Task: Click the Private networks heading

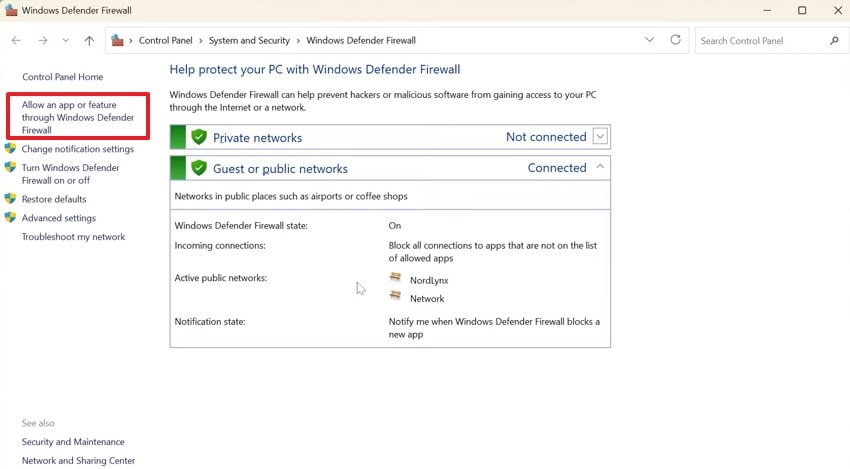Action: [x=257, y=138]
